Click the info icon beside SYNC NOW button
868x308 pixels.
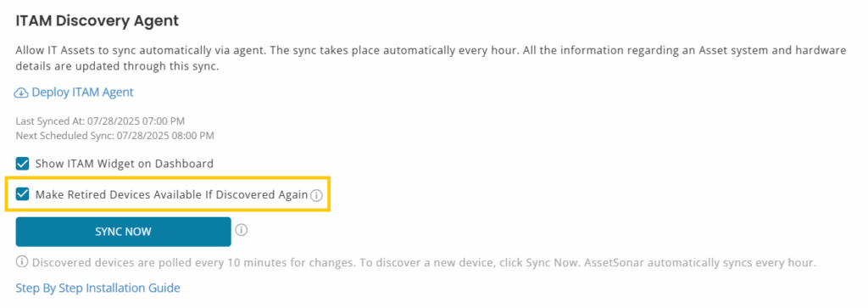tap(242, 229)
